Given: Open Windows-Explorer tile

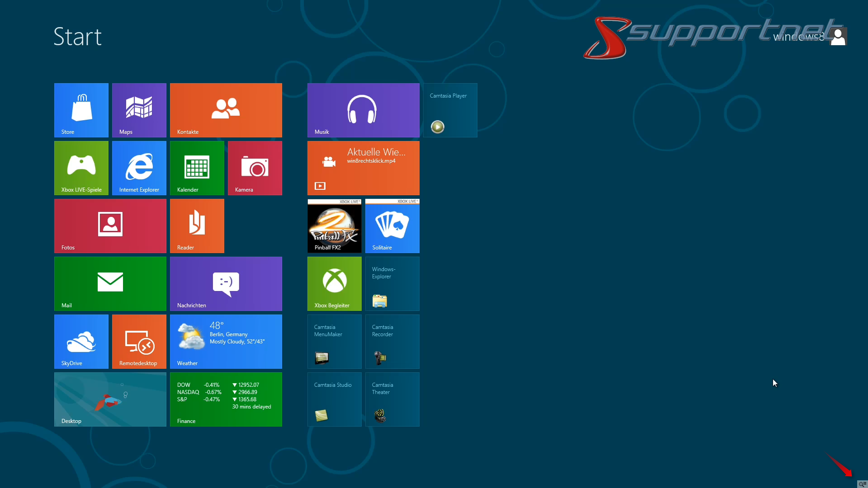Looking at the screenshot, I should click(392, 284).
